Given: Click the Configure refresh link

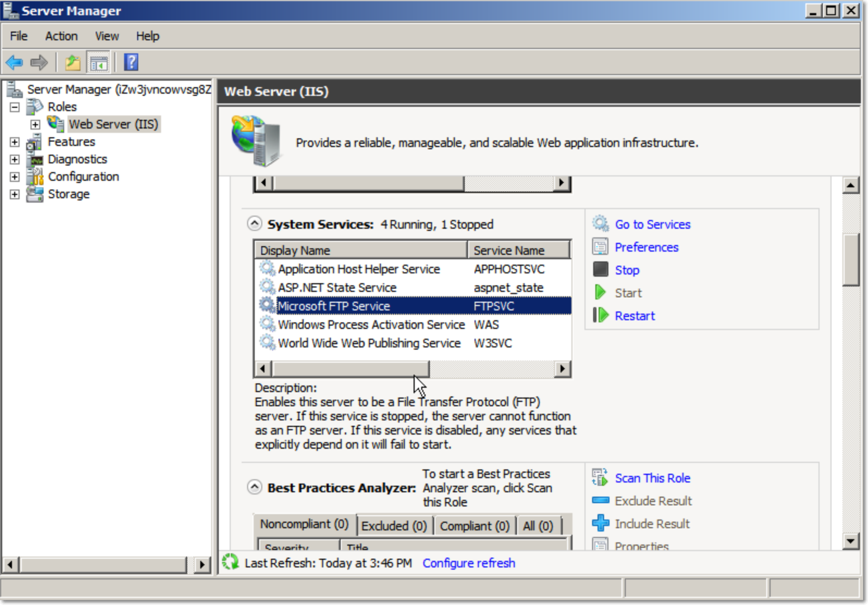Looking at the screenshot, I should 469,563.
